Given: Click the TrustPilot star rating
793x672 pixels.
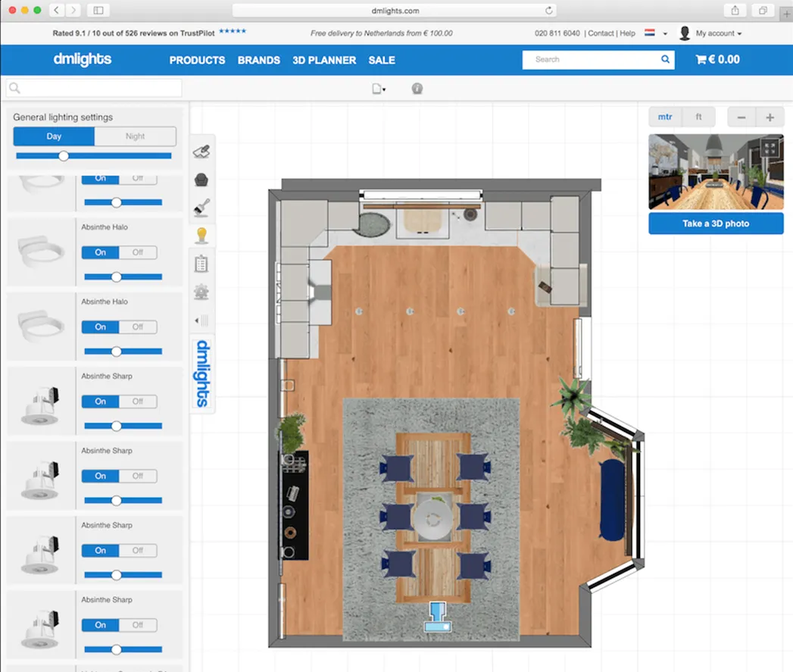Looking at the screenshot, I should [233, 31].
